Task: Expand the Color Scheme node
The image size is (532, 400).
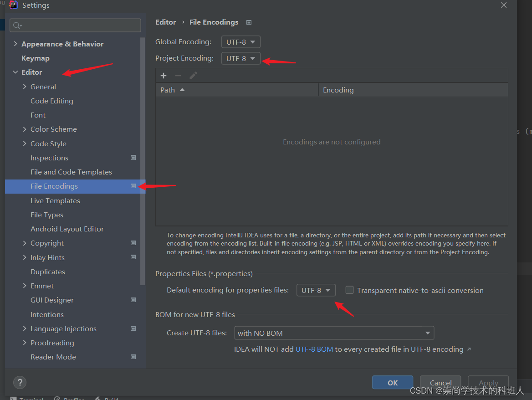Action: tap(25, 129)
